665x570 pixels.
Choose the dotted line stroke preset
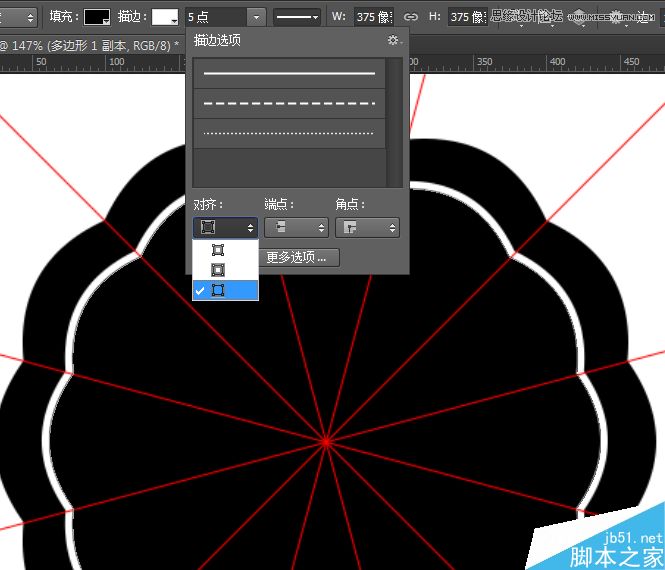pos(289,133)
